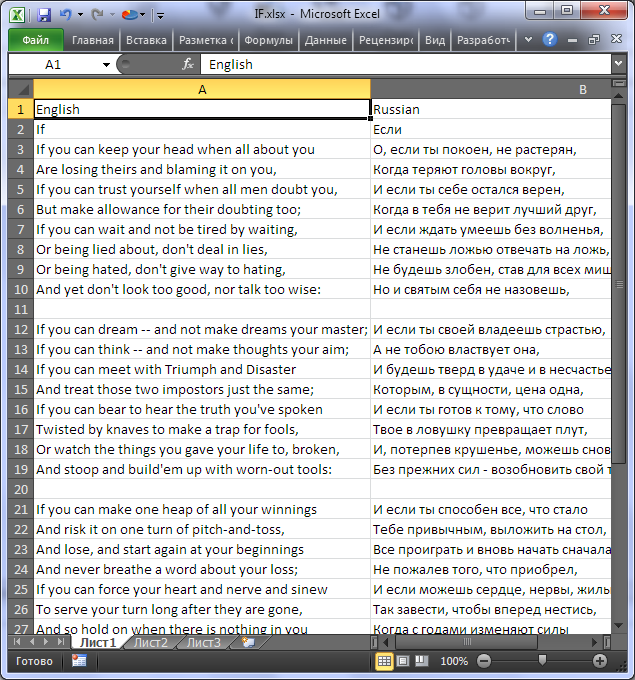The height and width of the screenshot is (680, 635).
Task: Zoom out with the minus button
Action: click(x=483, y=661)
